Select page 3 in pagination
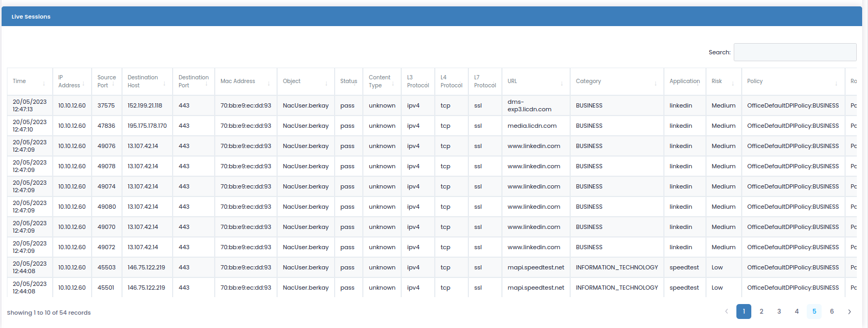 pyautogui.click(x=779, y=311)
